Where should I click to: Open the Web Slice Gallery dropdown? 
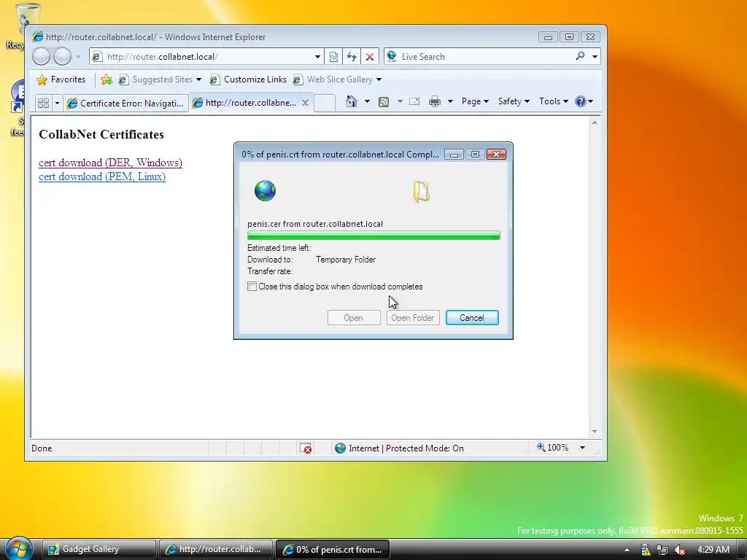pyautogui.click(x=337, y=79)
